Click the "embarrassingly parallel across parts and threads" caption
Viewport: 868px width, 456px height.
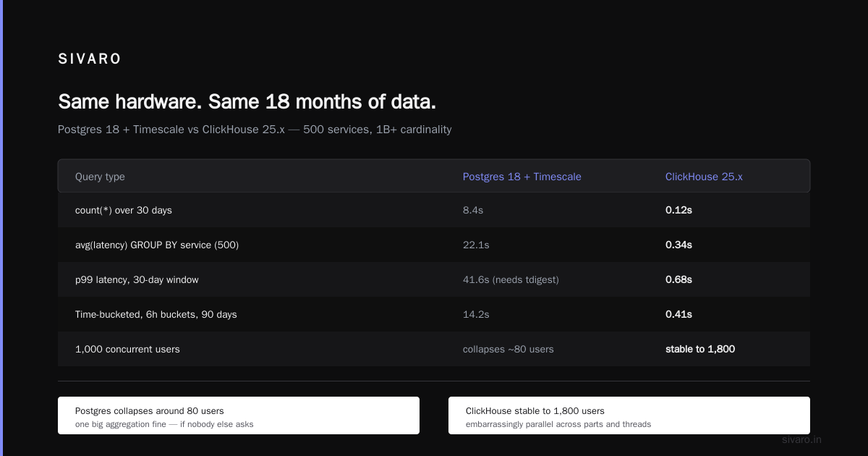pos(558,424)
